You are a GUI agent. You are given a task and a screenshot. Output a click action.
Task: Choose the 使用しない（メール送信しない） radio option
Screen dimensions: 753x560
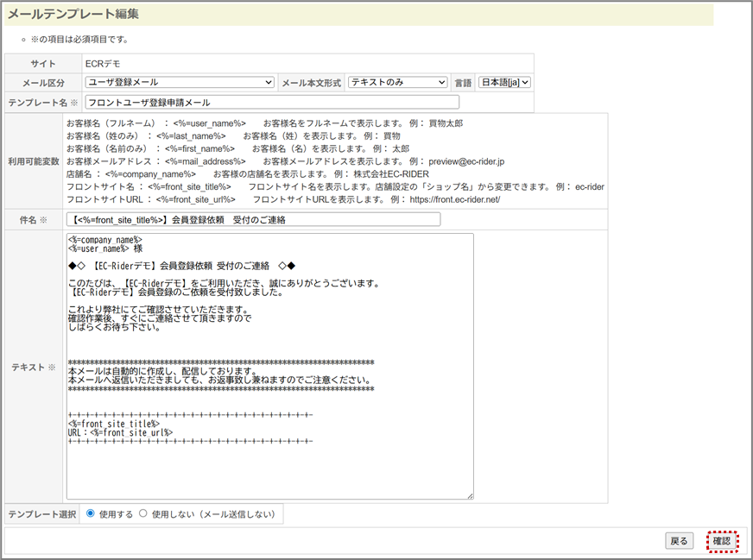pyautogui.click(x=143, y=513)
